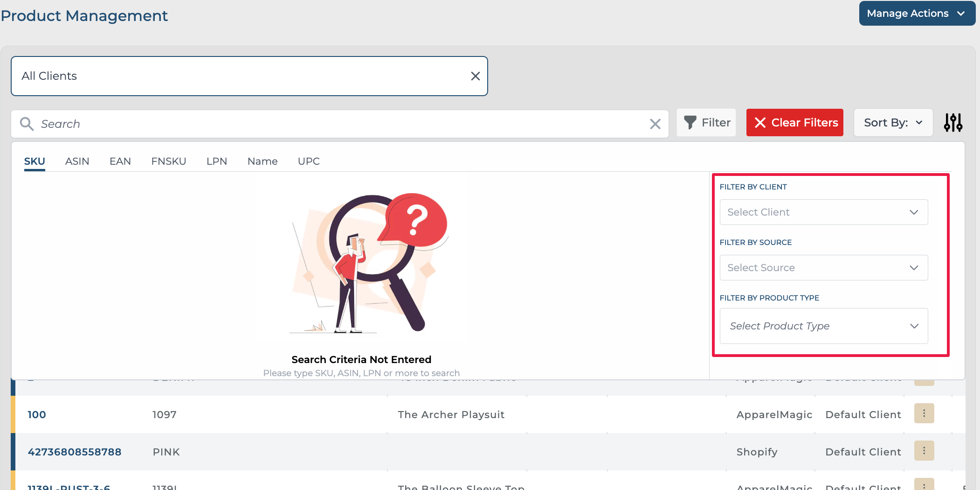Click the Filter funnel button

click(706, 123)
